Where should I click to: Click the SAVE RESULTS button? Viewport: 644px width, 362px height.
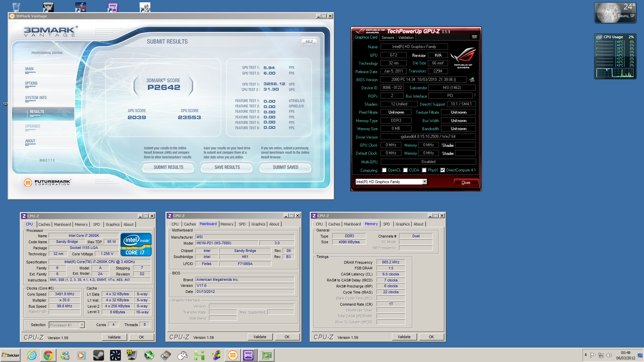tap(227, 167)
